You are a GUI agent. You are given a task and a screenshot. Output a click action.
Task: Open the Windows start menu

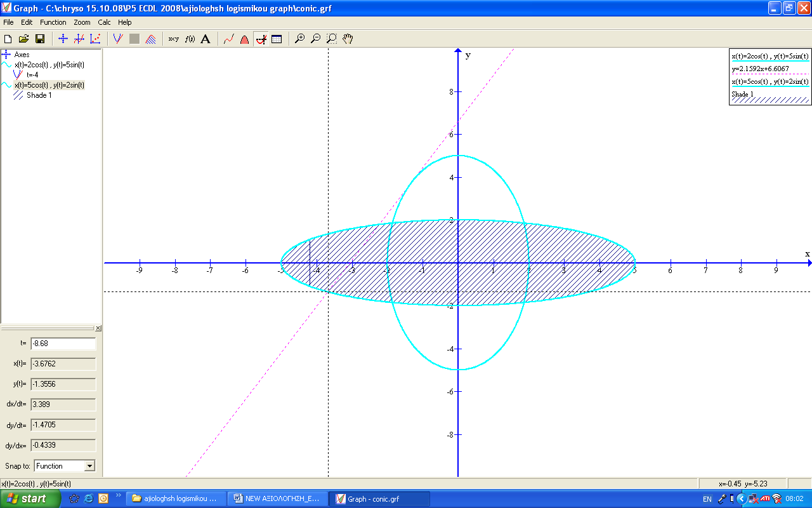30,498
